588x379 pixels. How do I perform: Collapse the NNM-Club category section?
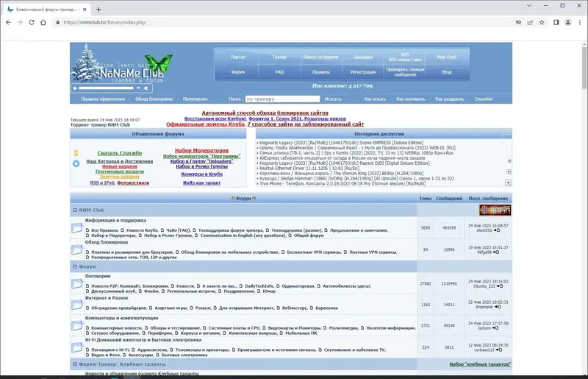pyautogui.click(x=75, y=210)
